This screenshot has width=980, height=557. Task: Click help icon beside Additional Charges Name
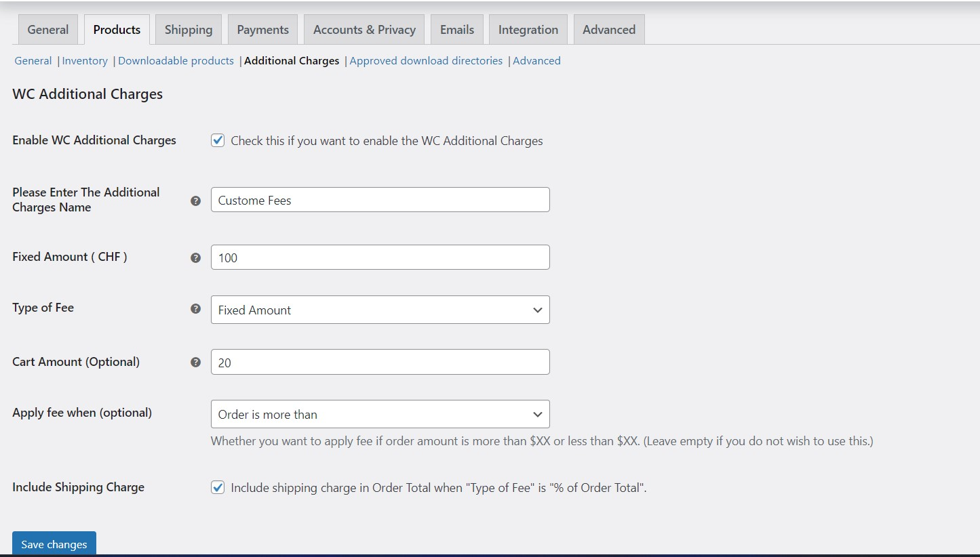coord(196,201)
